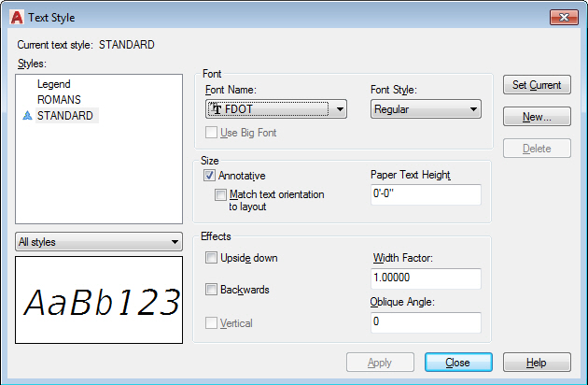Select the STANDARD text style
Viewport: 588px width, 385px height.
coord(65,116)
